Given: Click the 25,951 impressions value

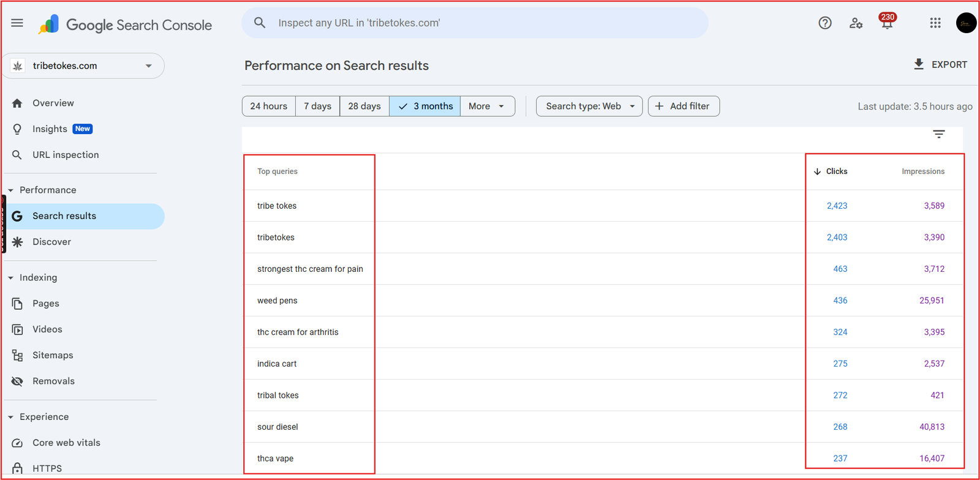Looking at the screenshot, I should [932, 301].
